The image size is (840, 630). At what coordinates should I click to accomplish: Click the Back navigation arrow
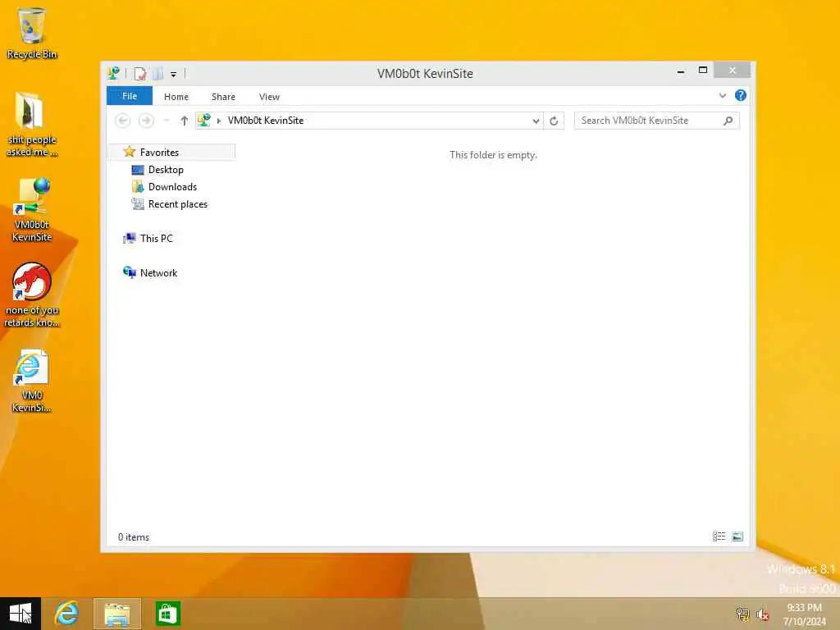(123, 121)
